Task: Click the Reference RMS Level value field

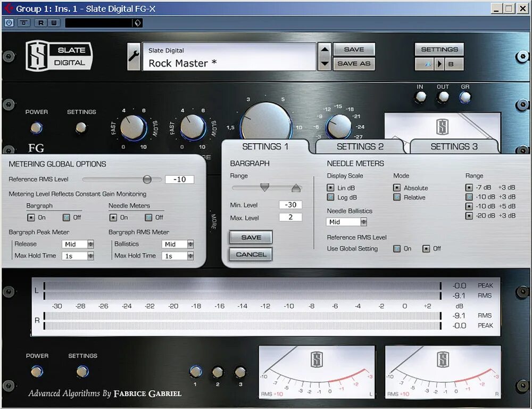Action: point(179,179)
